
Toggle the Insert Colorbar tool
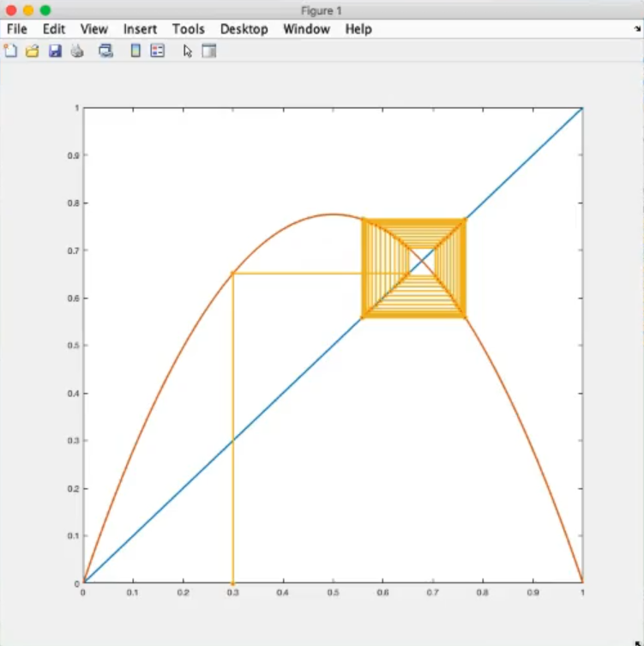click(x=135, y=51)
